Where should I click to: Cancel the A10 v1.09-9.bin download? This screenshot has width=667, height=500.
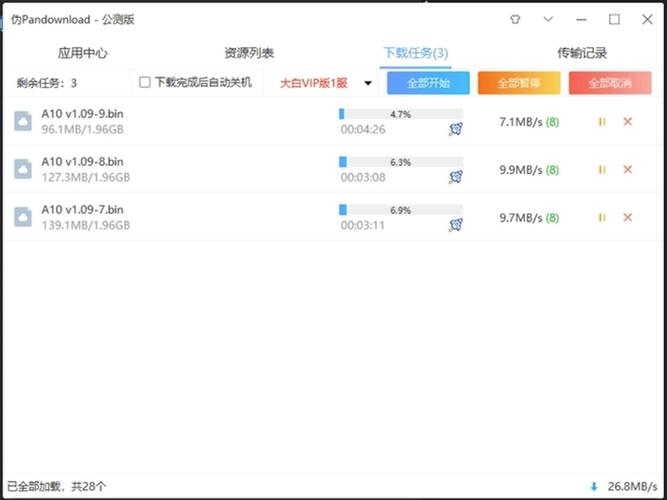[x=627, y=122]
